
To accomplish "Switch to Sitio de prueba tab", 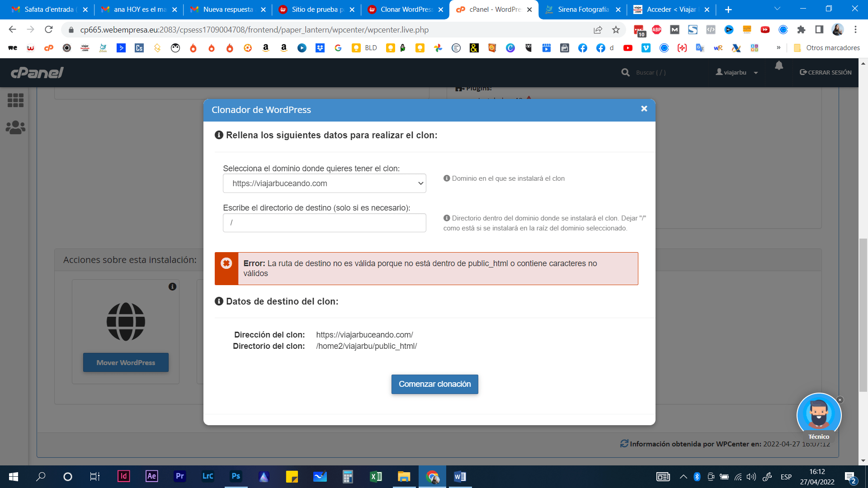I will [317, 9].
